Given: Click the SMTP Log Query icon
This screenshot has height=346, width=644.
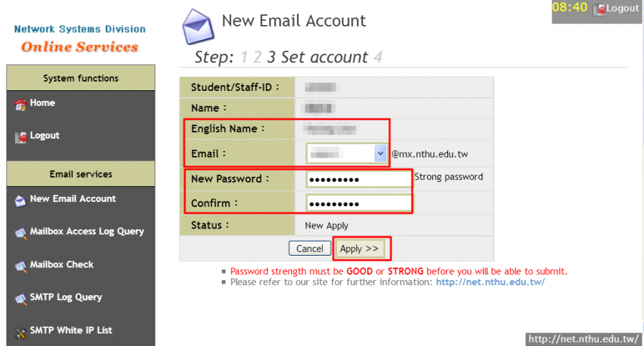Looking at the screenshot, I should pos(20,299).
